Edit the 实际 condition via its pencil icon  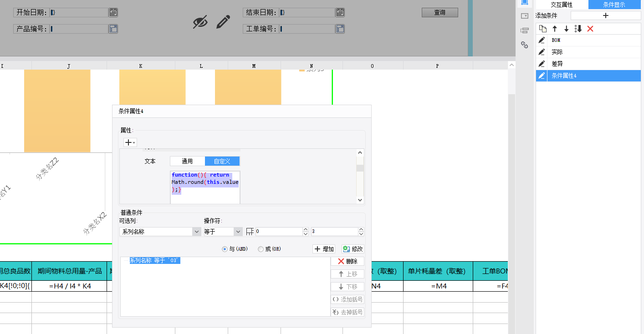542,52
